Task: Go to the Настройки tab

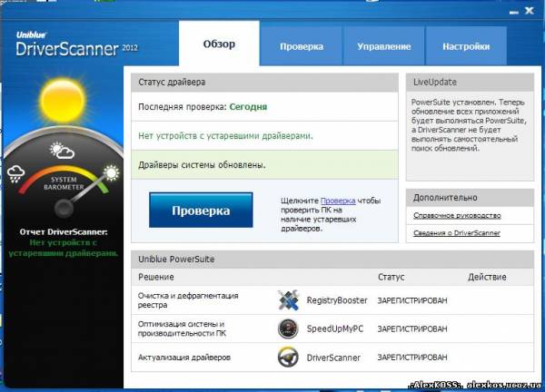Action: [x=466, y=46]
